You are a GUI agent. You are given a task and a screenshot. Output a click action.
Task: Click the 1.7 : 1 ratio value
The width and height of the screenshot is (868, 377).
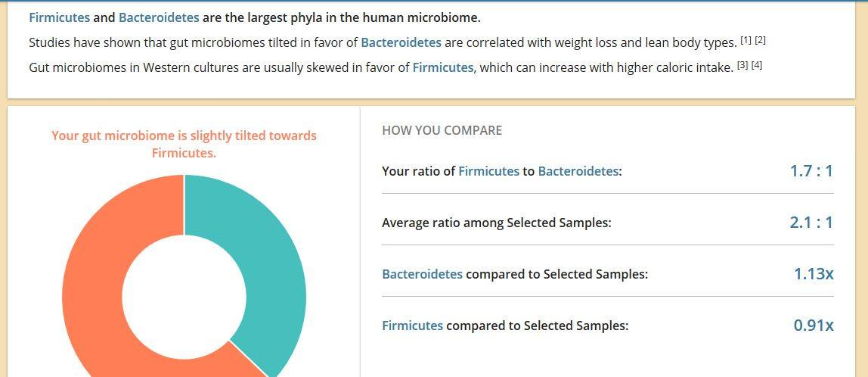point(811,171)
